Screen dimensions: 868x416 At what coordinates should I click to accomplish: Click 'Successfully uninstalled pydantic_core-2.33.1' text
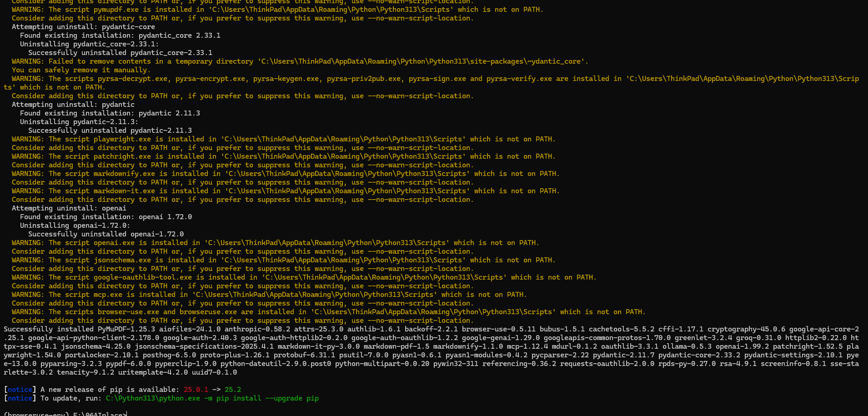coord(120,53)
